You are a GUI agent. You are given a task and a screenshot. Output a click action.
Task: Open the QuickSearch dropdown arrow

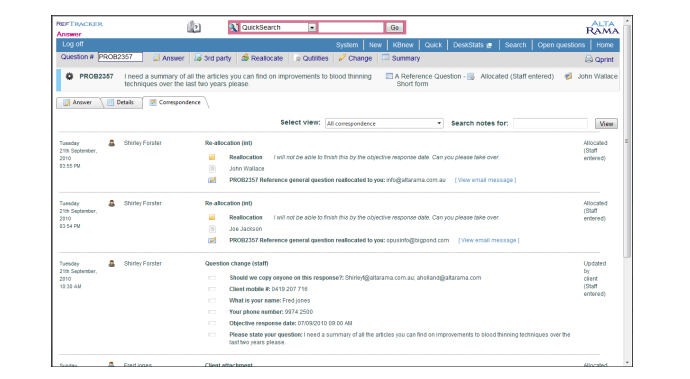pos(312,27)
